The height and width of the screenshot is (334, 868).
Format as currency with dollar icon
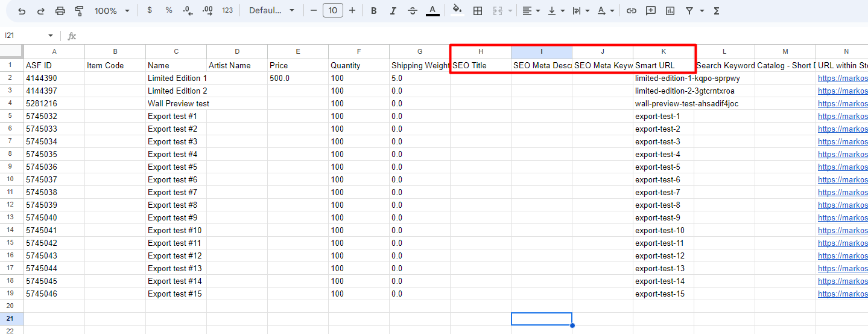pyautogui.click(x=150, y=11)
